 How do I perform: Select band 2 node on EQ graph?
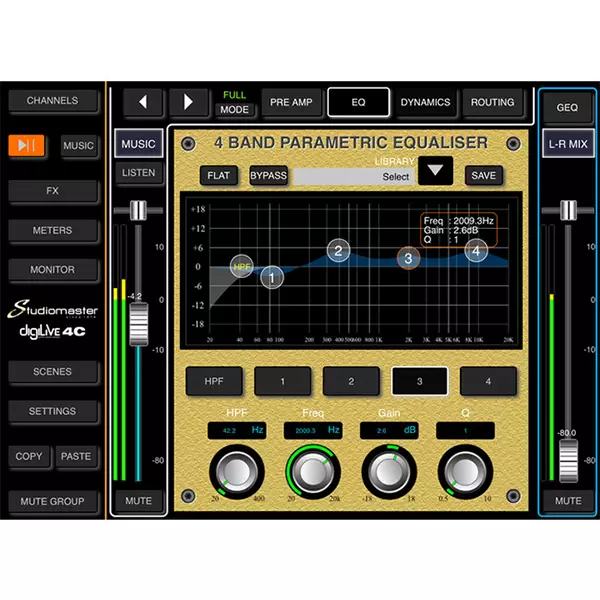click(x=338, y=250)
